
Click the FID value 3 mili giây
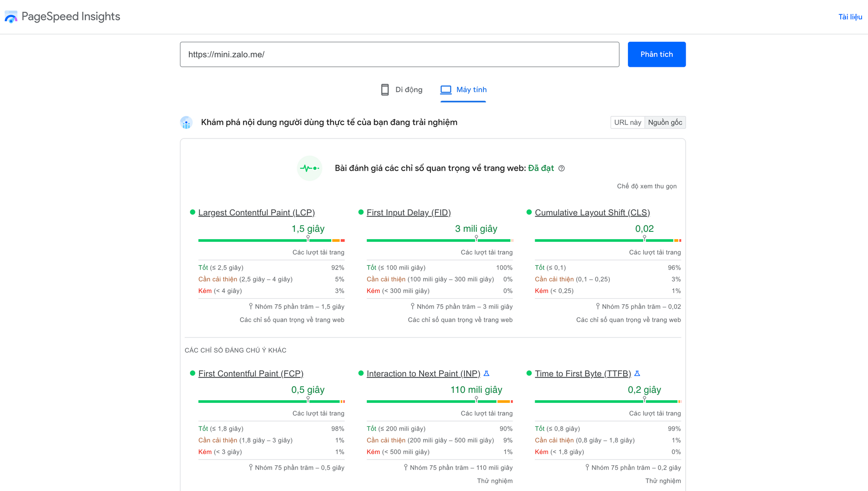(476, 228)
